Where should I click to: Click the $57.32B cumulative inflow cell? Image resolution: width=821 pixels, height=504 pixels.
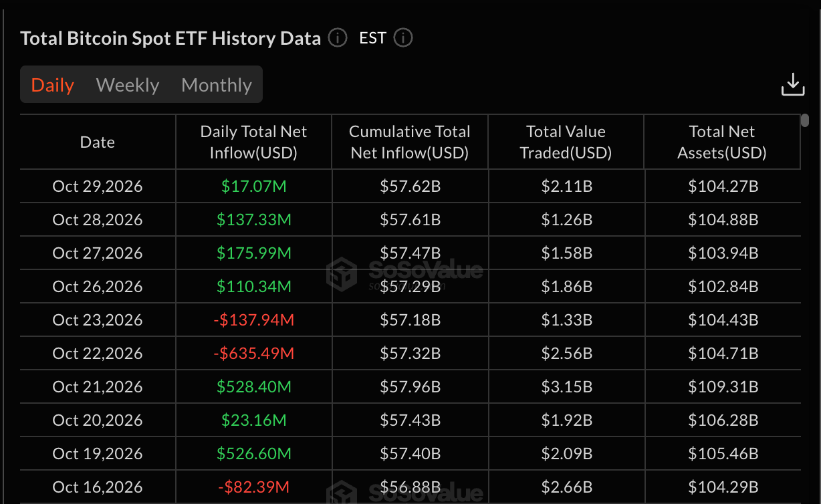(410, 353)
